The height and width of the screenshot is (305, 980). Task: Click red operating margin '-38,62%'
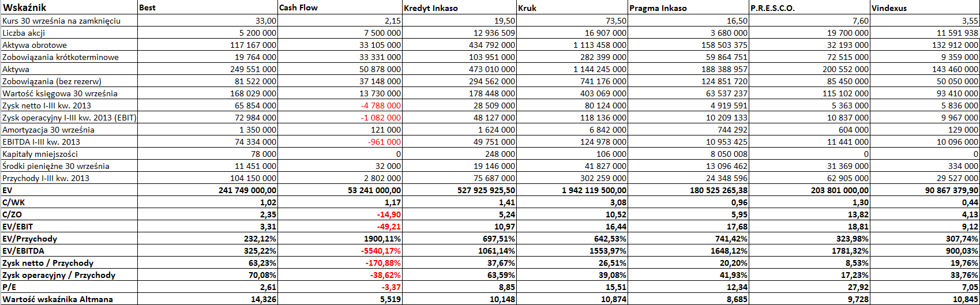tap(385, 275)
